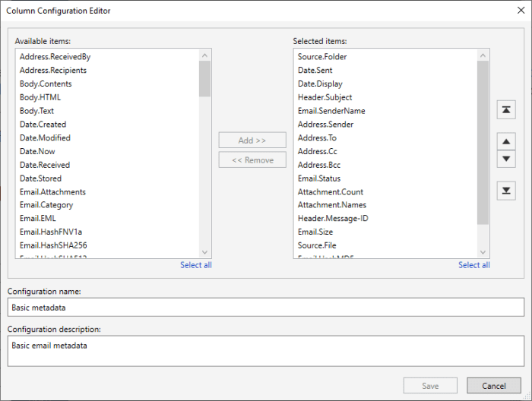Click the move down arrow icon
This screenshot has width=532, height=401.
506,159
